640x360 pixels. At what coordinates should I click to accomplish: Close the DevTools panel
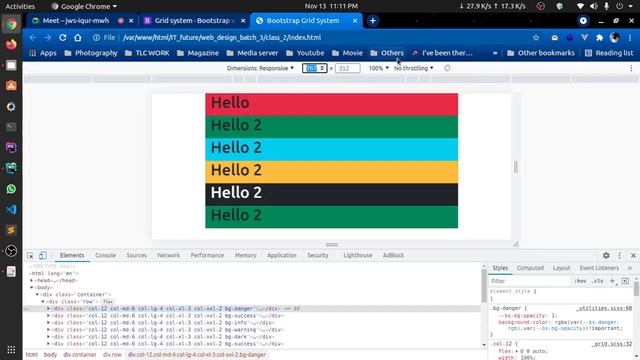tap(633, 256)
